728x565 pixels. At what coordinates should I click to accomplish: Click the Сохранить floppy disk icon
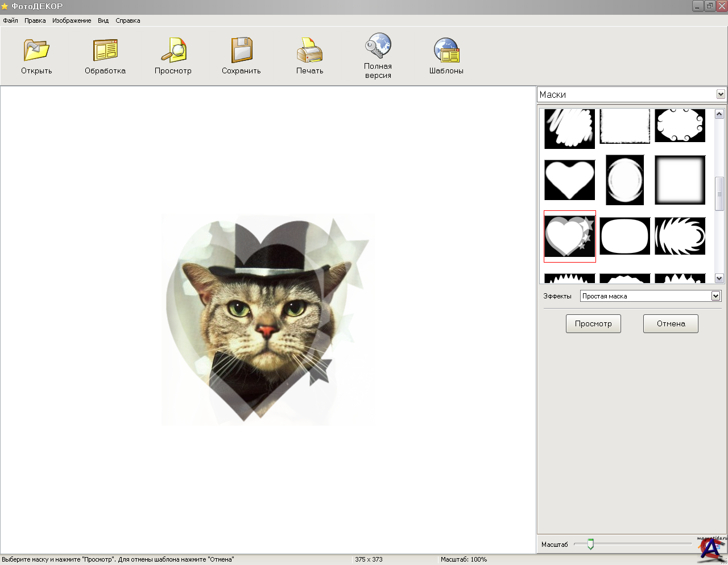point(242,50)
